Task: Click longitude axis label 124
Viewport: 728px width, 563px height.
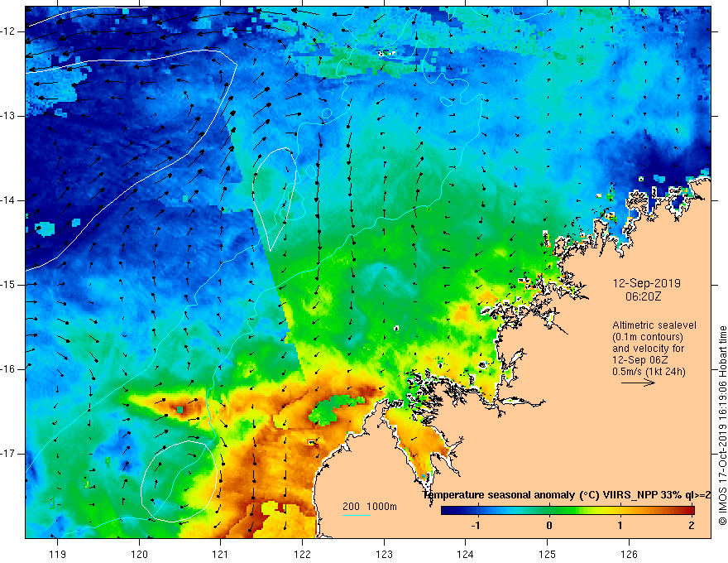Action: 466,554
